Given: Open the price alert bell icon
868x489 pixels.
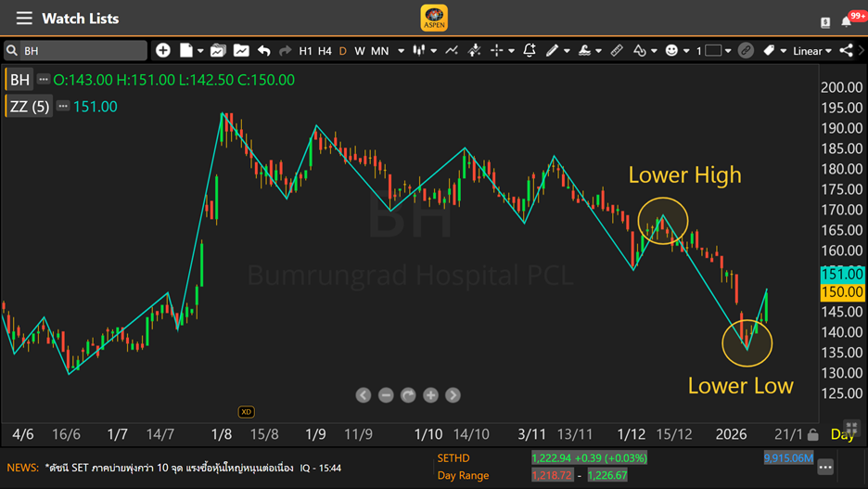Looking at the screenshot, I should pyautogui.click(x=530, y=51).
